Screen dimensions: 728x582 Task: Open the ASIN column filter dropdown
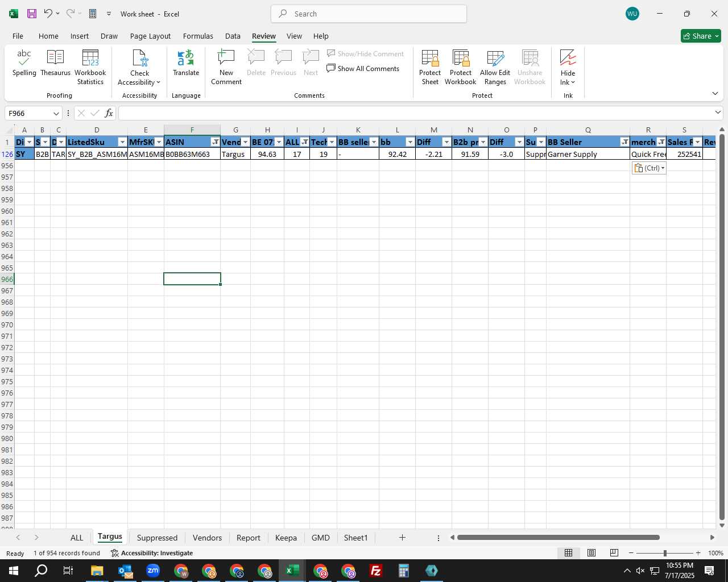tap(216, 142)
